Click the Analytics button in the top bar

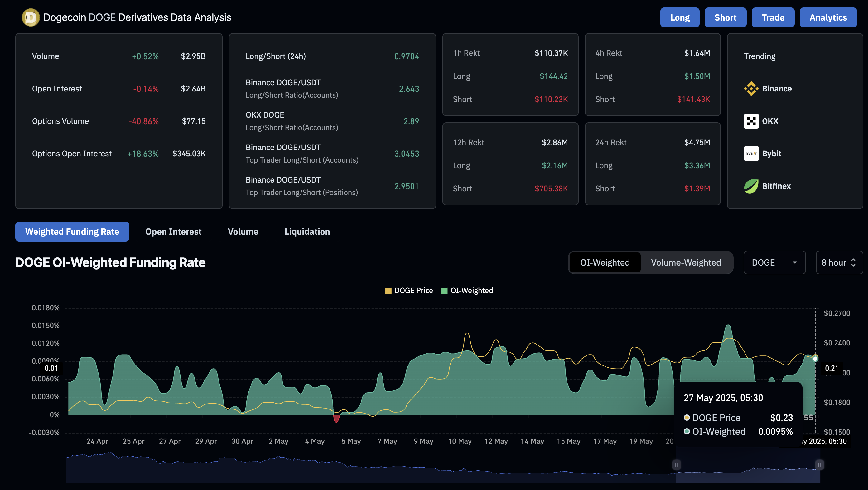coord(828,17)
